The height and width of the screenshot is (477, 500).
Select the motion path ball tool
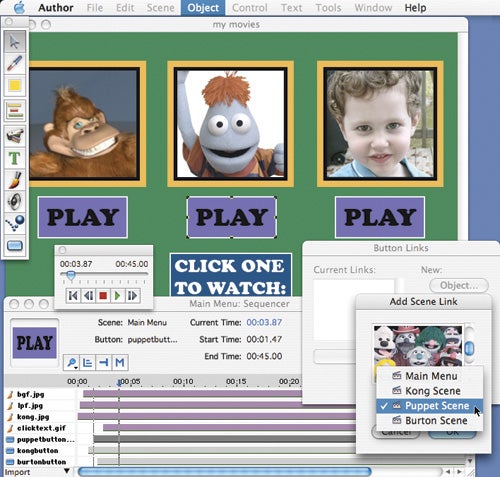pyautogui.click(x=15, y=223)
